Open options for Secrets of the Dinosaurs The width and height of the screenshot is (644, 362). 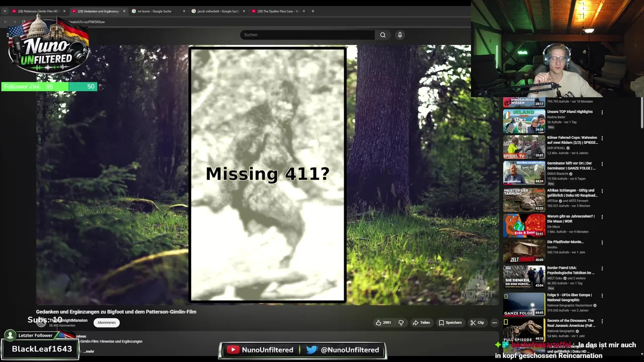point(602,321)
